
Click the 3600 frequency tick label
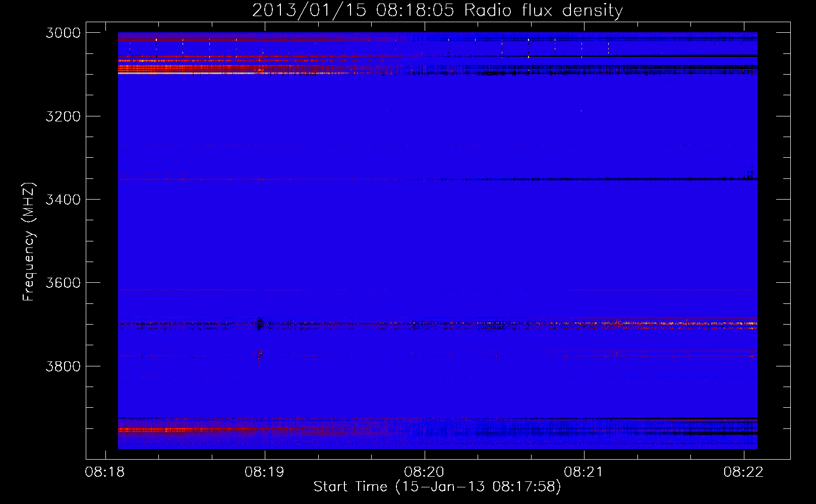click(63, 283)
